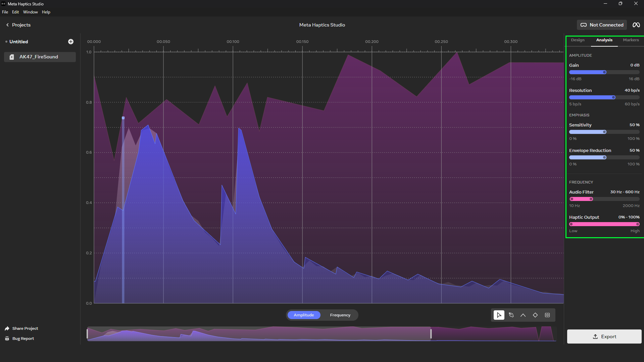Viewport: 644px width, 362px height.
Task: Open the Markers tab
Action: [x=631, y=40]
